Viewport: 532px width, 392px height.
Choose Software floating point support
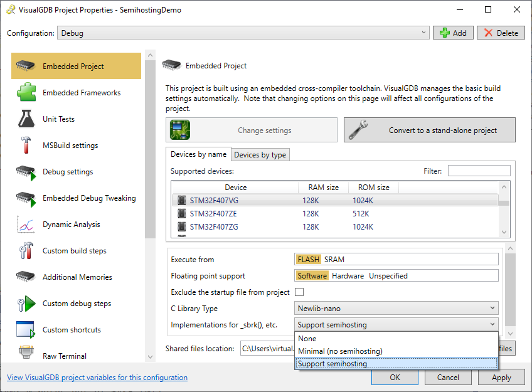(312, 276)
